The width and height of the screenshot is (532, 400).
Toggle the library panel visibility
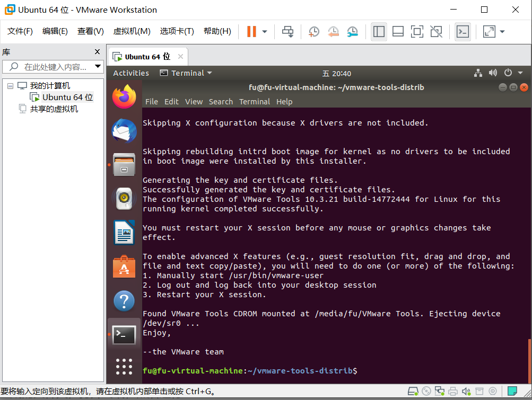(379, 31)
